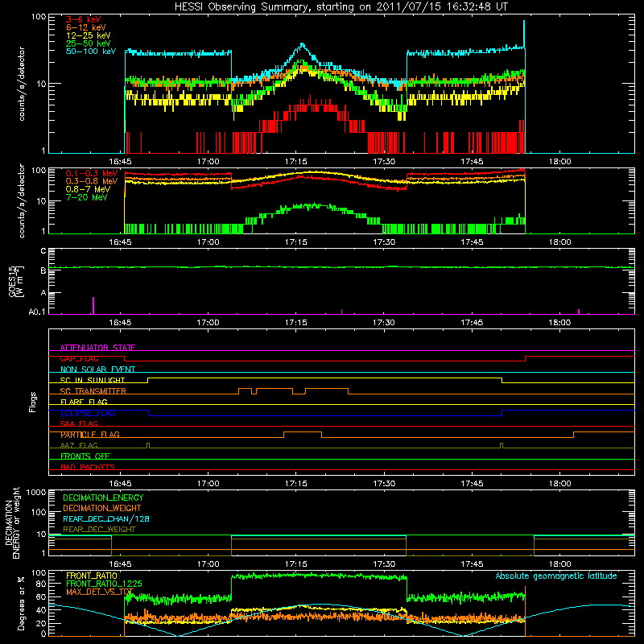Image resolution: width=644 pixels, height=644 pixels.
Task: Click 18:00 tick label under the keV panel
Action: (559, 162)
